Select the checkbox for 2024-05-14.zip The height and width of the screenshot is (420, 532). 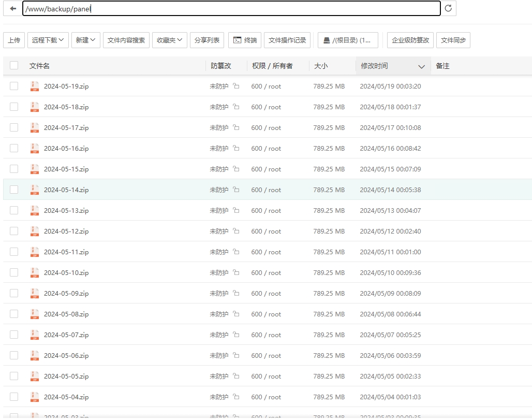tap(14, 190)
